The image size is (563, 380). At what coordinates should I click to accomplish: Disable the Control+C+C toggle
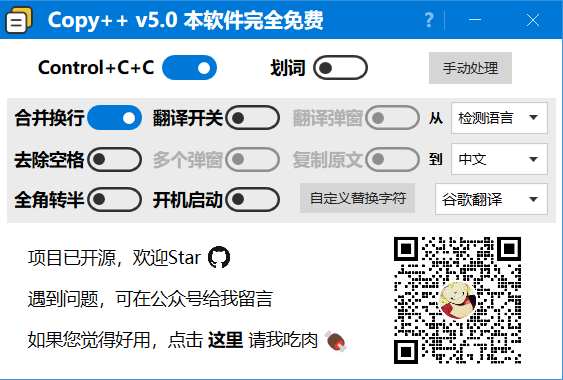[189, 68]
